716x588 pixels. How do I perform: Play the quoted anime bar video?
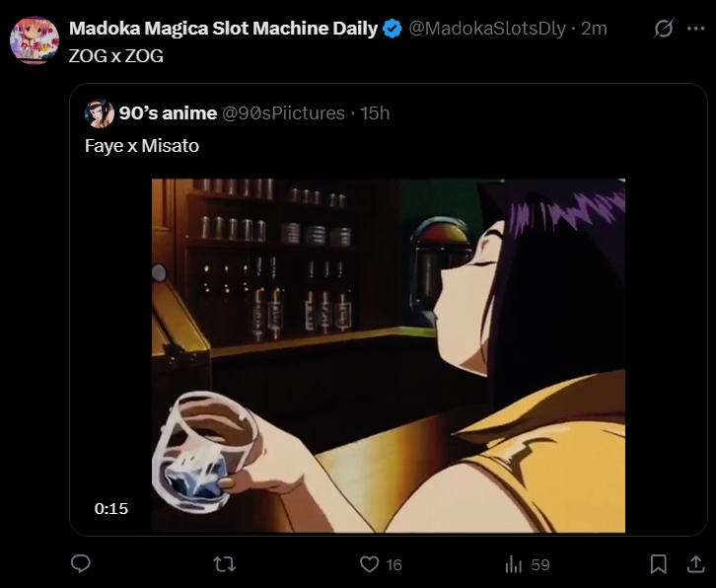[x=388, y=355]
